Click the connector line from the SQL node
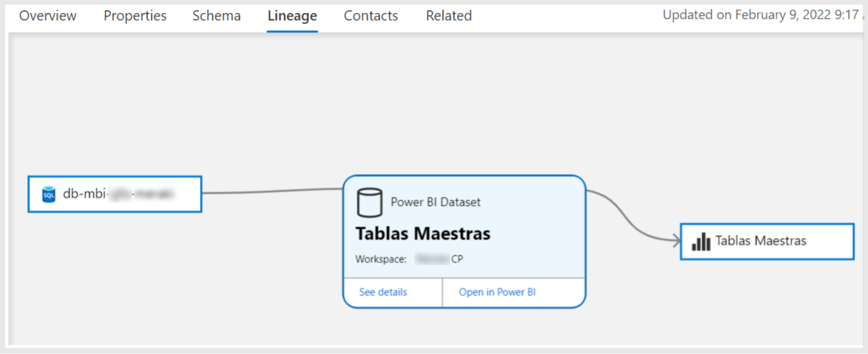Image resolution: width=868 pixels, height=354 pixels. pos(272,191)
